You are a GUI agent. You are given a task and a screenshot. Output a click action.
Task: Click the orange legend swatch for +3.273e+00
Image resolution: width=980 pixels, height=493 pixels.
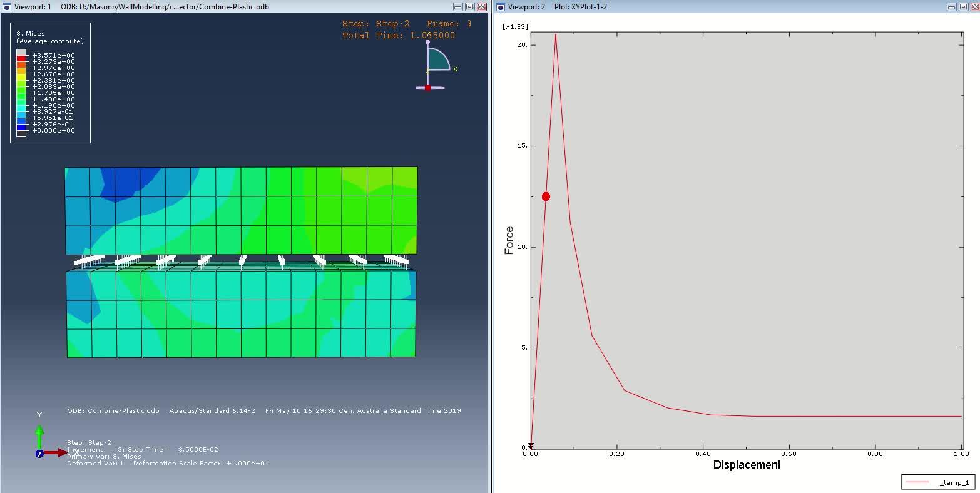click(21, 64)
